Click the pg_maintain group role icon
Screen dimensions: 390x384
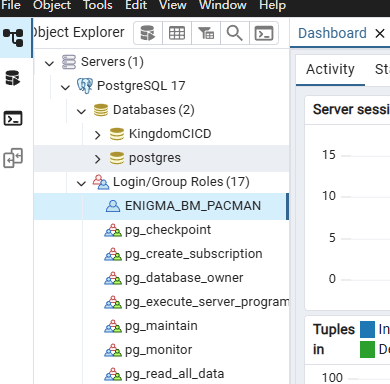[x=113, y=326]
